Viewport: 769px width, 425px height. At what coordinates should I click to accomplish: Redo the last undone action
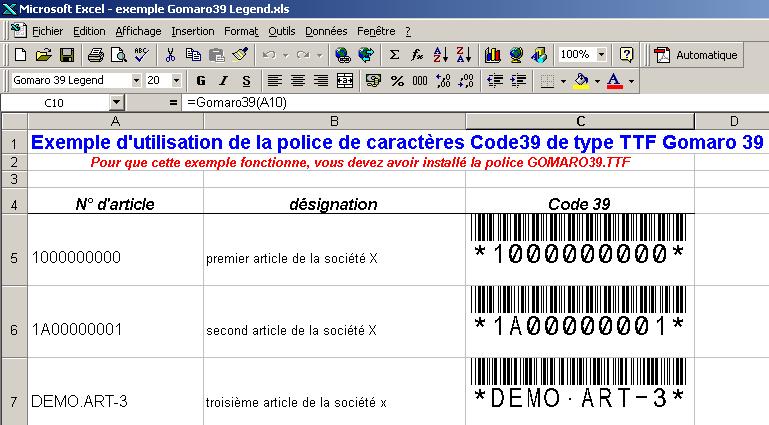pos(303,55)
